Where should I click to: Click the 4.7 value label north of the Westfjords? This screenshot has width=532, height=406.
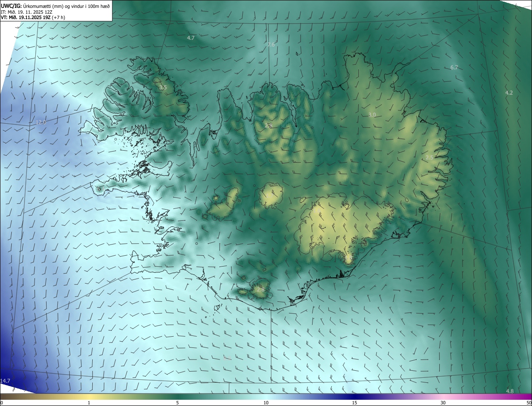(x=191, y=38)
